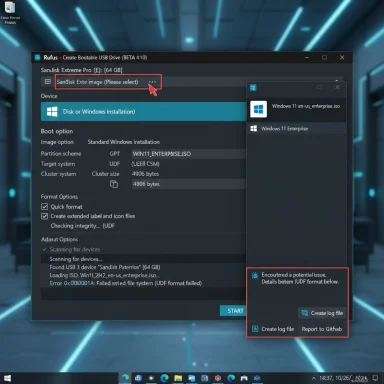Click the lower 4906 bytes cluster field

(x=188, y=184)
